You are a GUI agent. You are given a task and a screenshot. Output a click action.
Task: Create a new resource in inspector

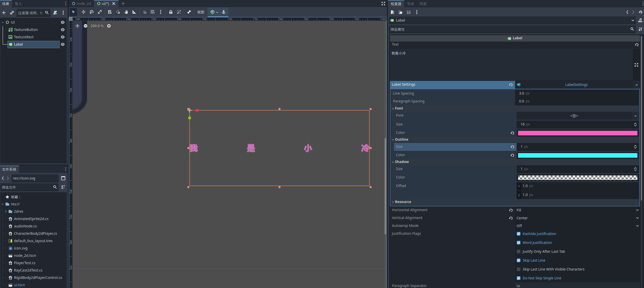[x=392, y=12]
